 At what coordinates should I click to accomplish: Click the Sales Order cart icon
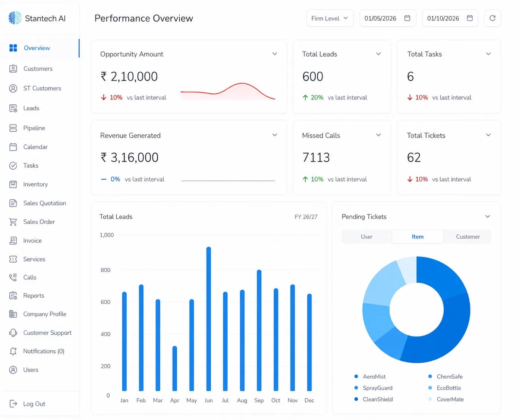click(x=13, y=222)
